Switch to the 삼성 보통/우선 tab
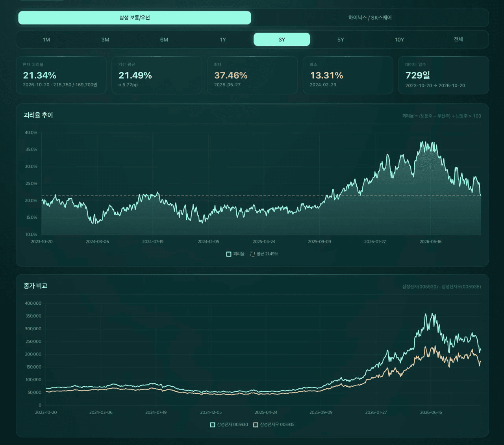Viewport: 504px width, 445px height. [135, 18]
